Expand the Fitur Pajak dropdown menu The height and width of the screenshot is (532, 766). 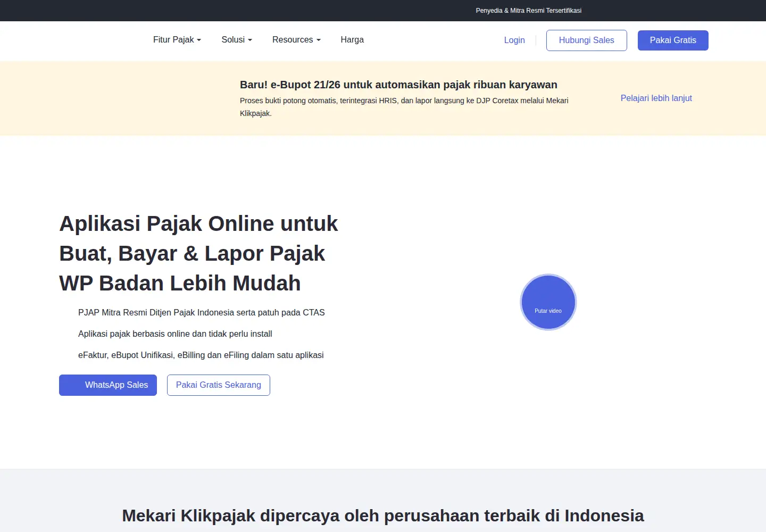(177, 40)
